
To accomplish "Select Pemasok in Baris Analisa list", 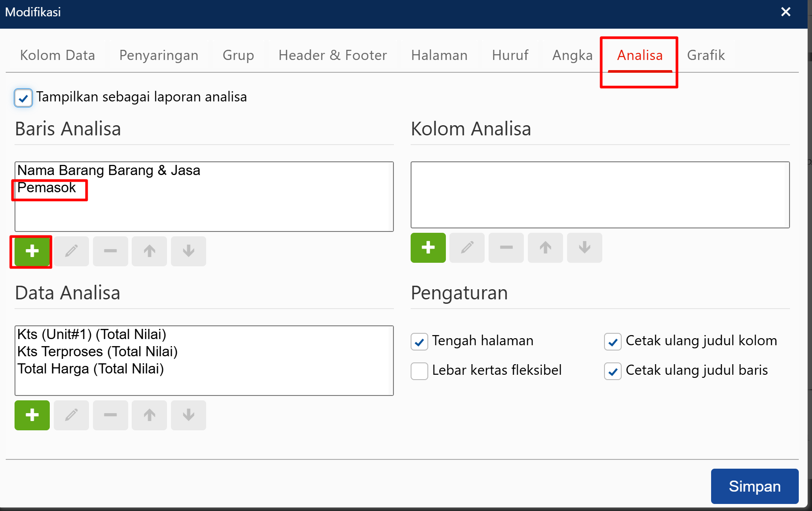I will pyautogui.click(x=47, y=188).
